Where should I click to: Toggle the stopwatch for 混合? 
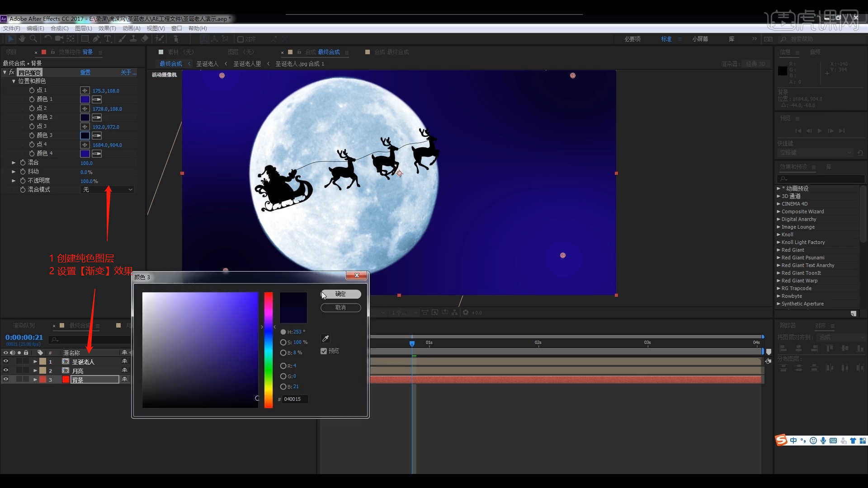[23, 163]
